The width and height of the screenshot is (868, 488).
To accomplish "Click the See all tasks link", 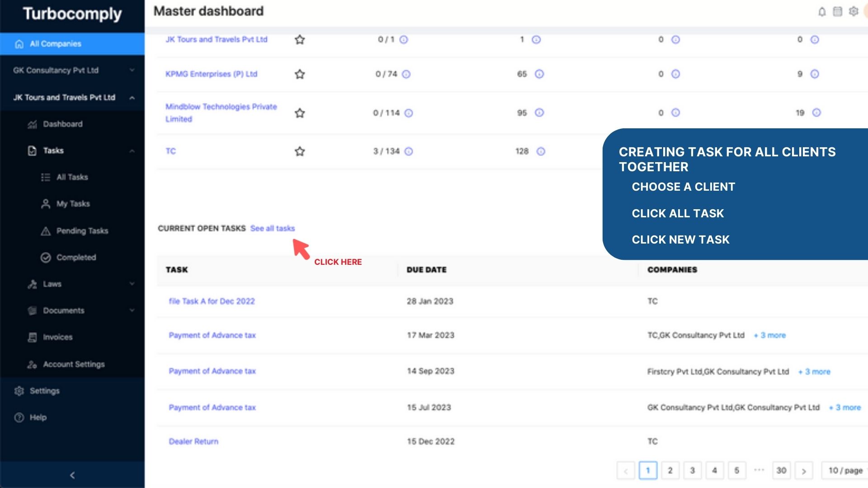I will click(x=273, y=228).
